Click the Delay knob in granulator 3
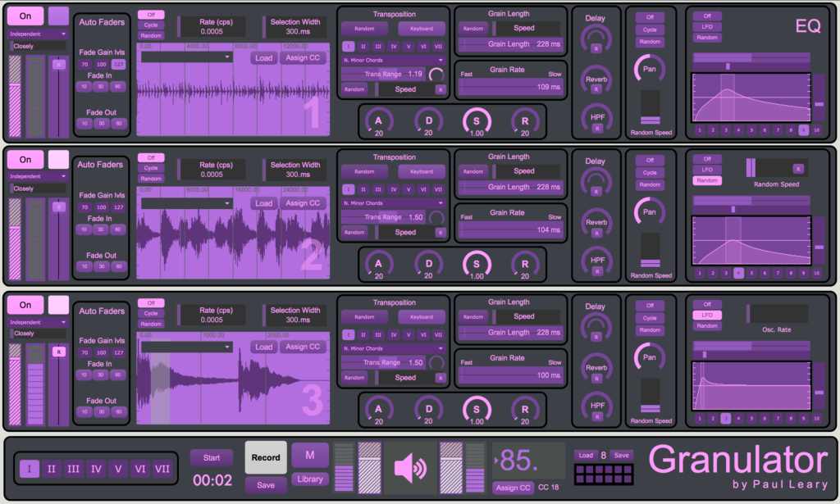The width and height of the screenshot is (840, 504). (596, 328)
